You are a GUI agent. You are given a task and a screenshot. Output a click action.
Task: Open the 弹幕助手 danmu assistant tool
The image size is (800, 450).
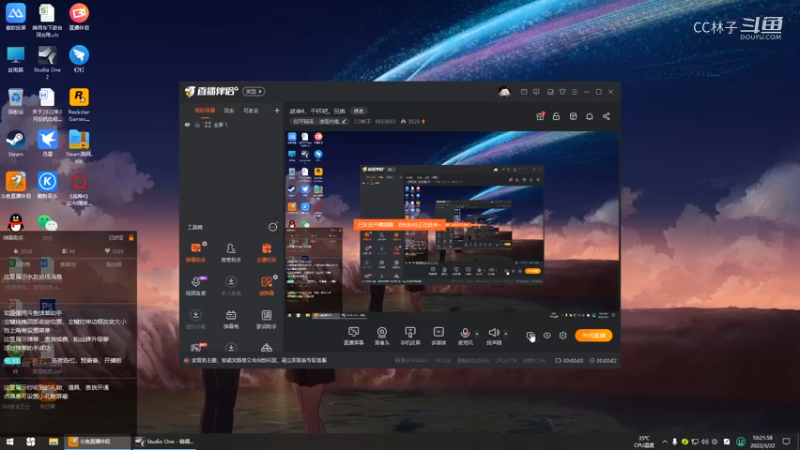coord(195,253)
